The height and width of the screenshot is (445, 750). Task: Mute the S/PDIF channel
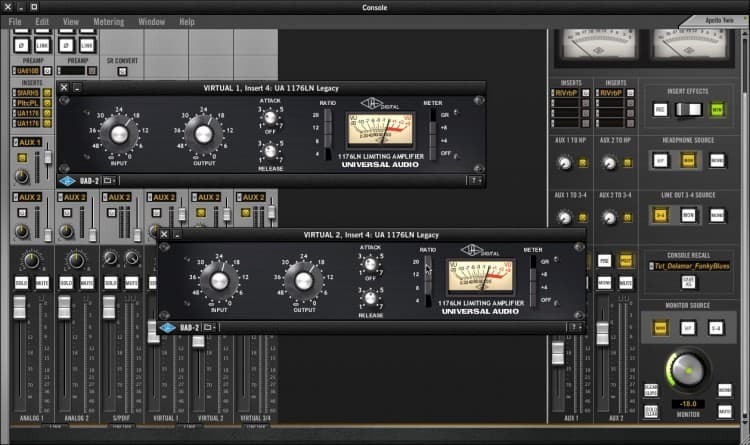pos(132,283)
